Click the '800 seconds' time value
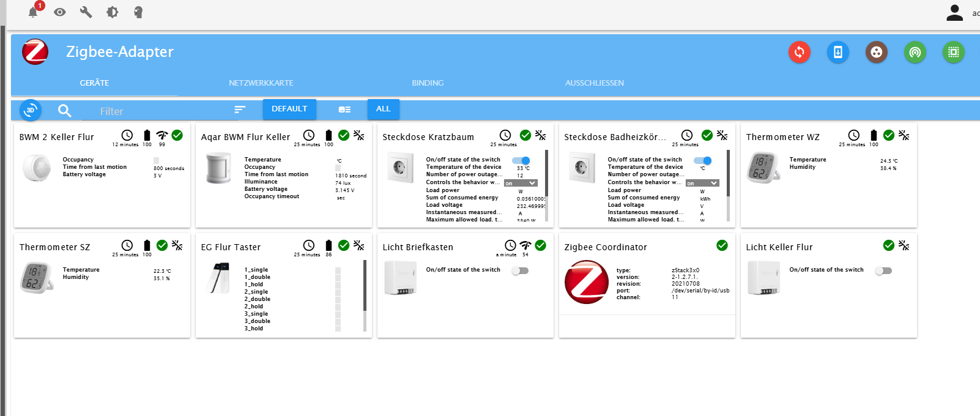Viewport: 980px width, 416px height. pos(169,168)
